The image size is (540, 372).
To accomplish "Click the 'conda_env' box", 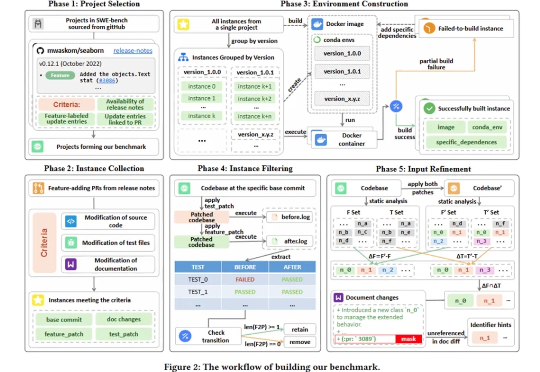I will (487, 127).
